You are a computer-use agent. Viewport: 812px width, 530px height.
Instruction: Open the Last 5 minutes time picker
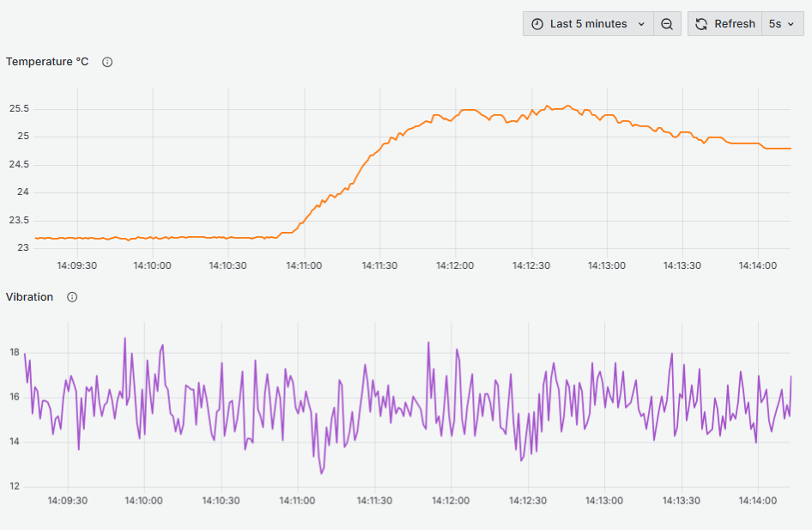[588, 24]
